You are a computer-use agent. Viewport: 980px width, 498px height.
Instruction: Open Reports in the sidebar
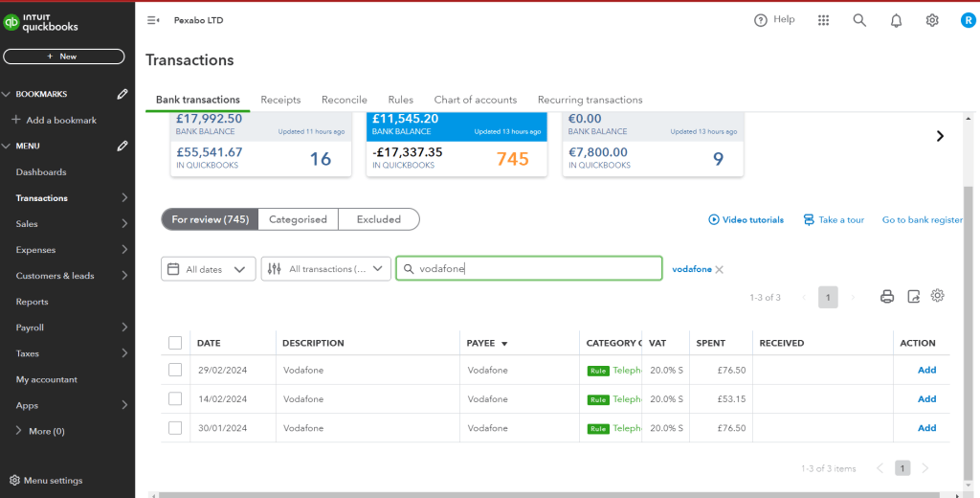[x=32, y=302]
